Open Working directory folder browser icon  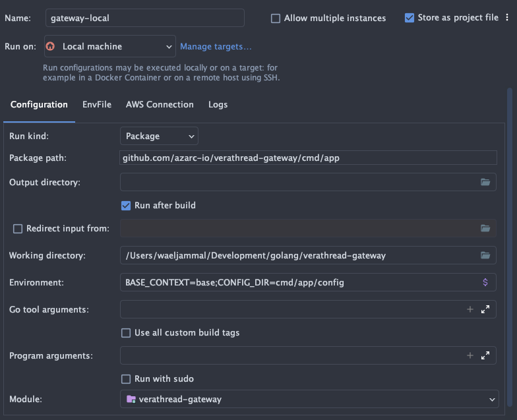pyautogui.click(x=485, y=255)
